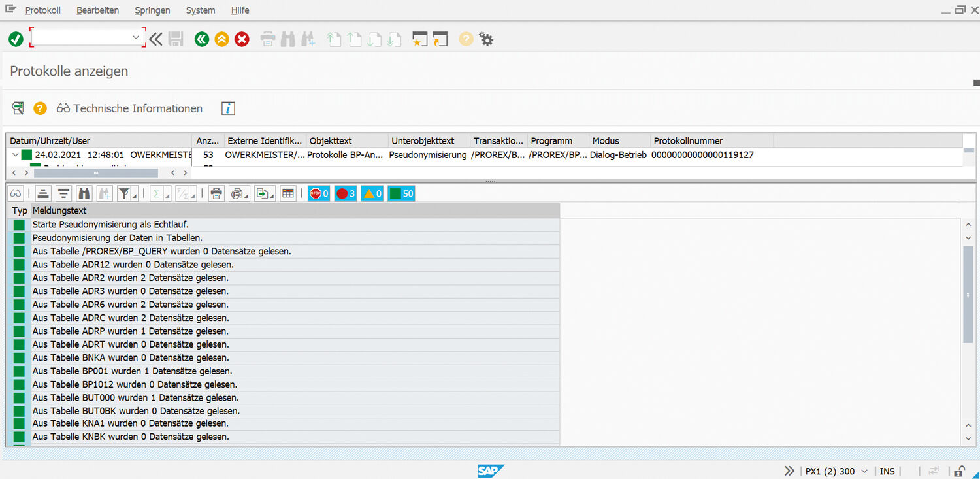Click the orange Exit up-arrow icon
This screenshot has height=479, width=980.
(222, 39)
